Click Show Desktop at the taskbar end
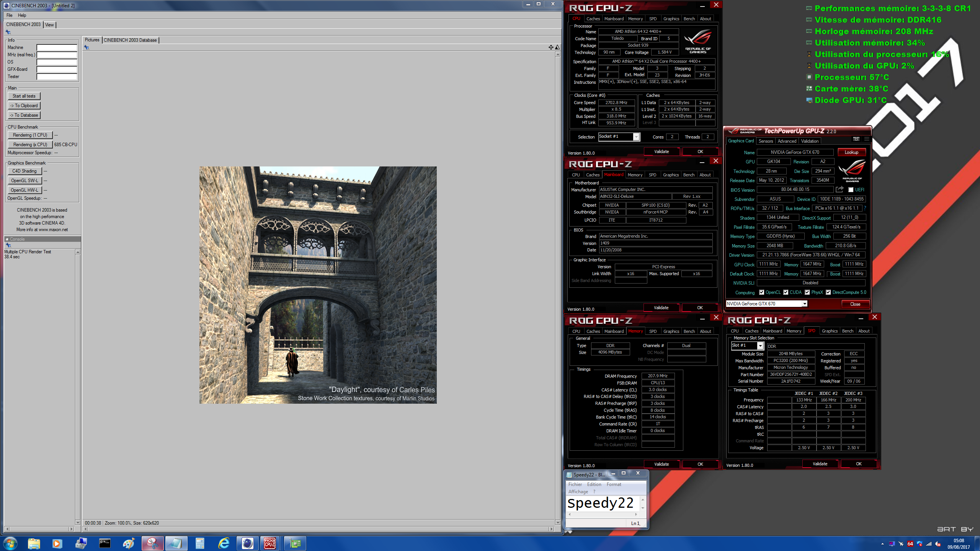Image resolution: width=980 pixels, height=551 pixels. [x=977, y=544]
